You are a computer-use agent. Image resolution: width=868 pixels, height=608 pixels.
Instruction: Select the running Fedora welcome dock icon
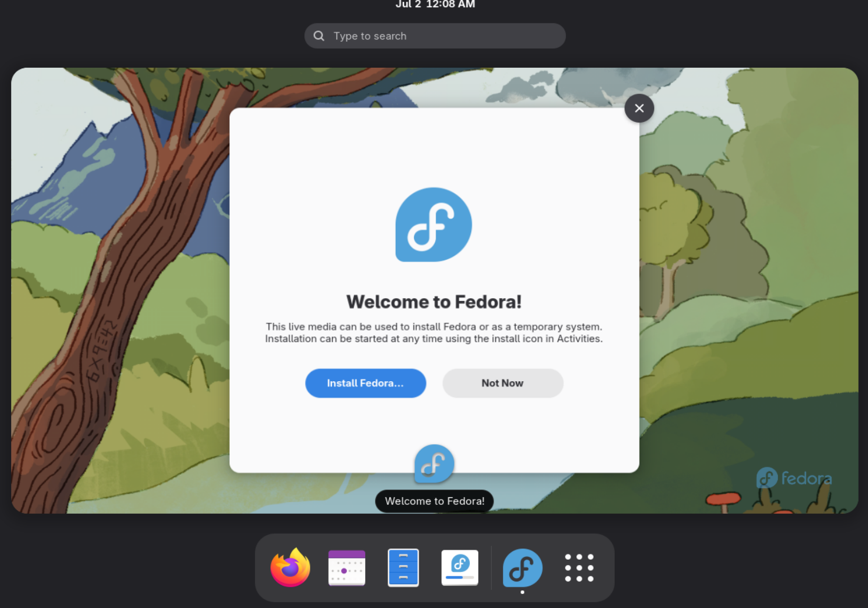[x=522, y=568]
